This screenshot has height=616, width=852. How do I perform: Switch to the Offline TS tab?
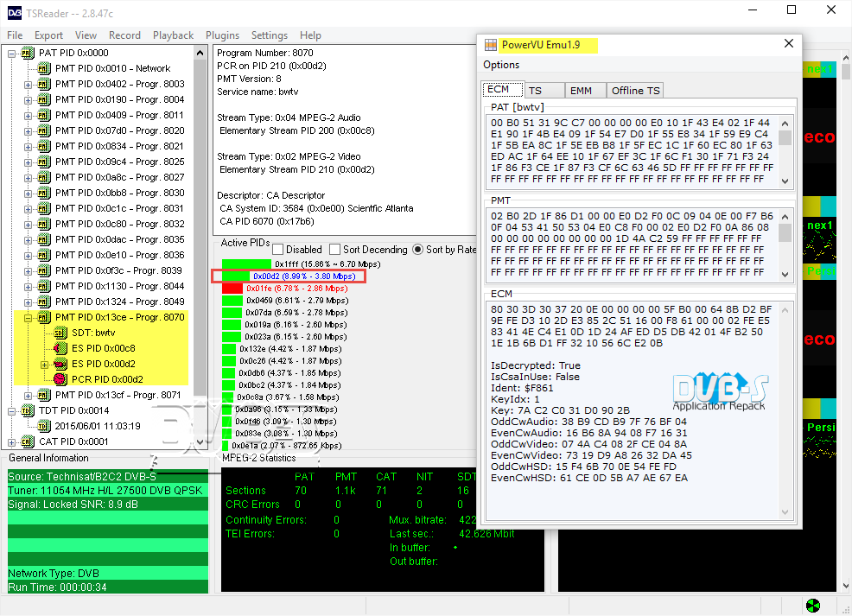pyautogui.click(x=635, y=91)
